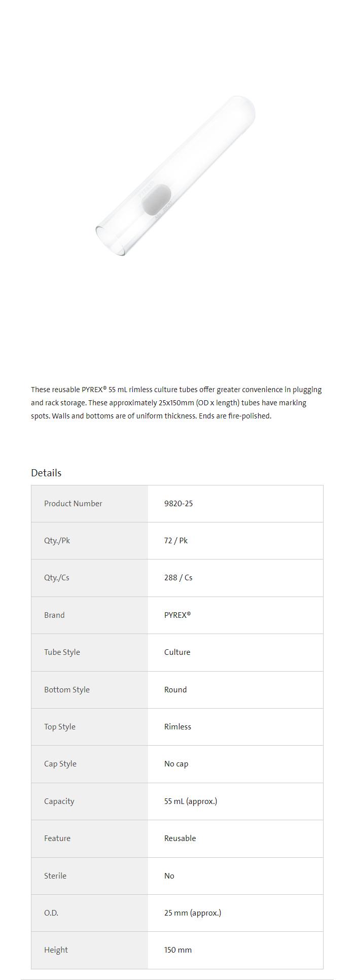Click the 150 mm height value
355x980 pixels.
[178, 950]
